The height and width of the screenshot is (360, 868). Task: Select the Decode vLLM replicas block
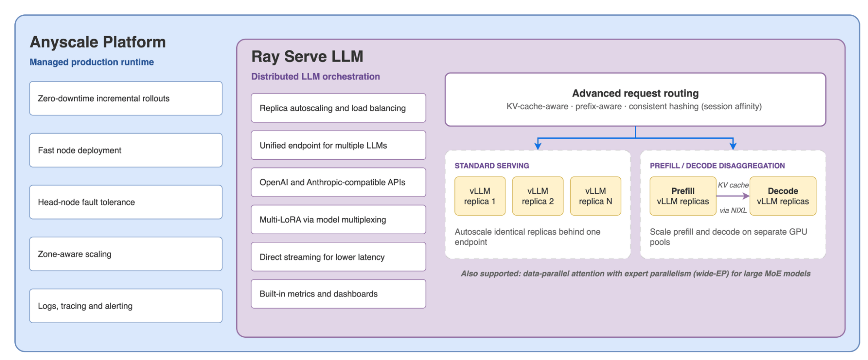click(x=783, y=196)
